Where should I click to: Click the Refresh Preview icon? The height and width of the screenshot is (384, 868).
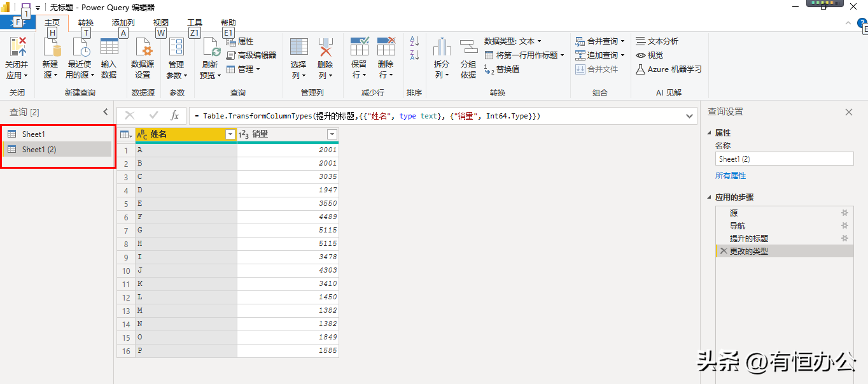[211, 48]
